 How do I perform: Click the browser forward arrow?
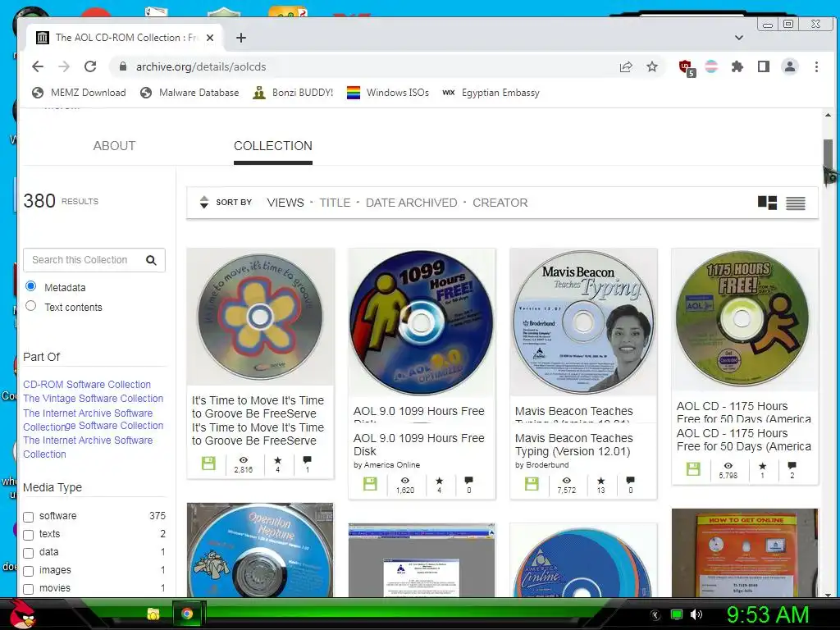pyautogui.click(x=64, y=66)
